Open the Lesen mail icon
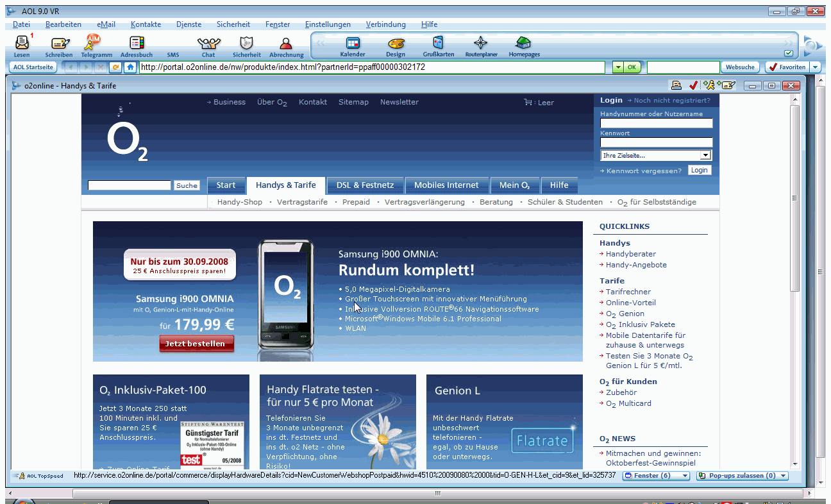Image resolution: width=831 pixels, height=504 pixels. [22, 44]
